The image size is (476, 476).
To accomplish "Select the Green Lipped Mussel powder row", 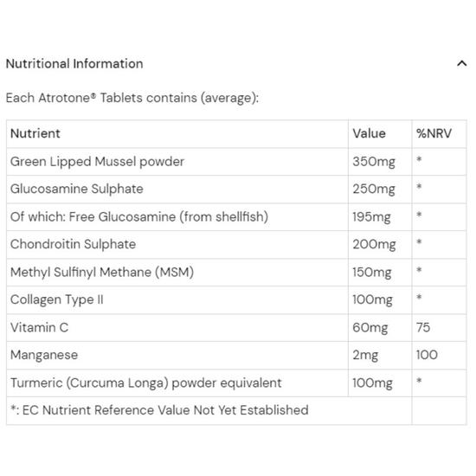I will coord(236,162).
